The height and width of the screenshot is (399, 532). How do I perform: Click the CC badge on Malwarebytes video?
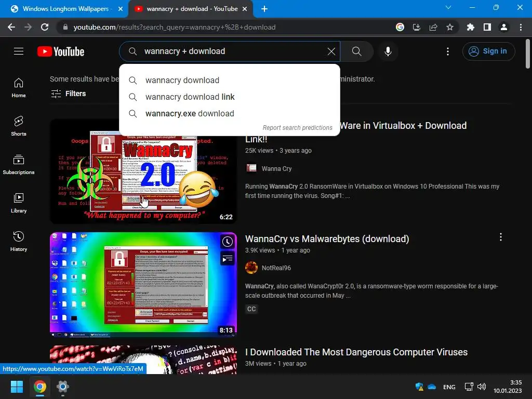pos(251,309)
